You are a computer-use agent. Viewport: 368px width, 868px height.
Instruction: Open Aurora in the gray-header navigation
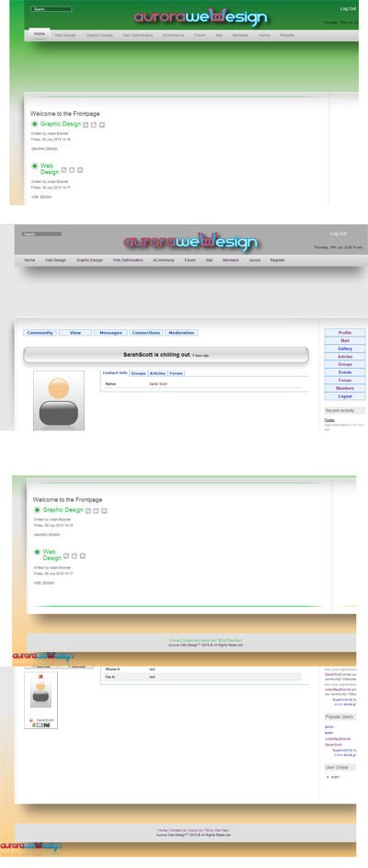pyautogui.click(x=255, y=259)
